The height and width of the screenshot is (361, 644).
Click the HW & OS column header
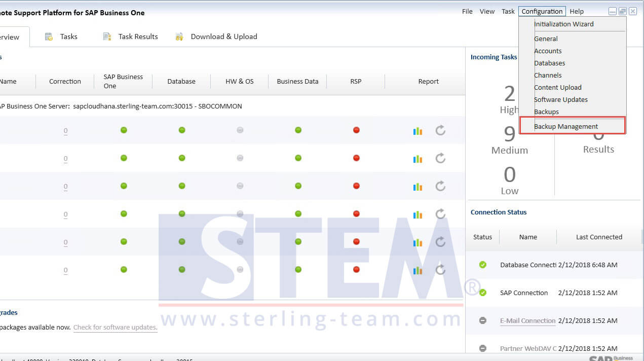point(240,81)
